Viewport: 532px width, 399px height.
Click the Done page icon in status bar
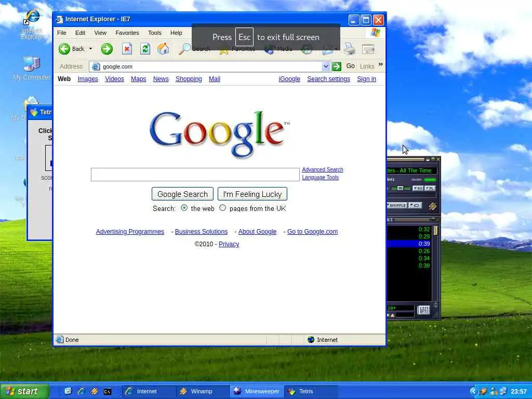click(60, 339)
